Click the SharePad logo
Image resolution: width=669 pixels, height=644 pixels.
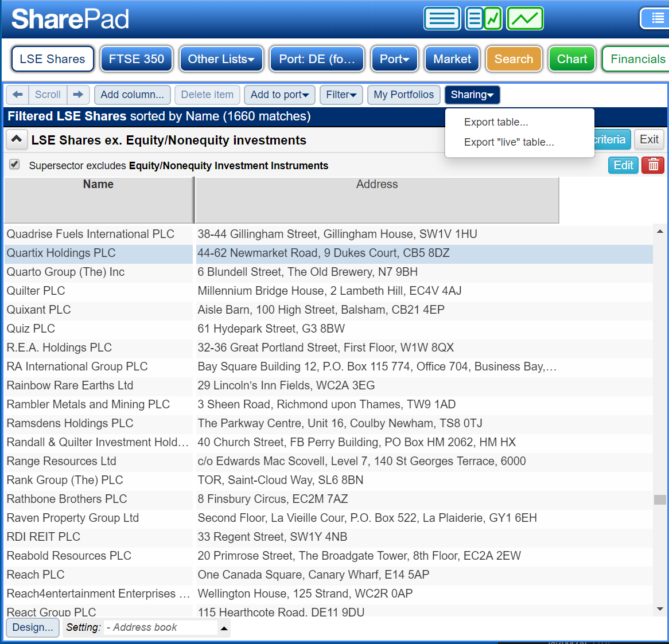[x=70, y=19]
